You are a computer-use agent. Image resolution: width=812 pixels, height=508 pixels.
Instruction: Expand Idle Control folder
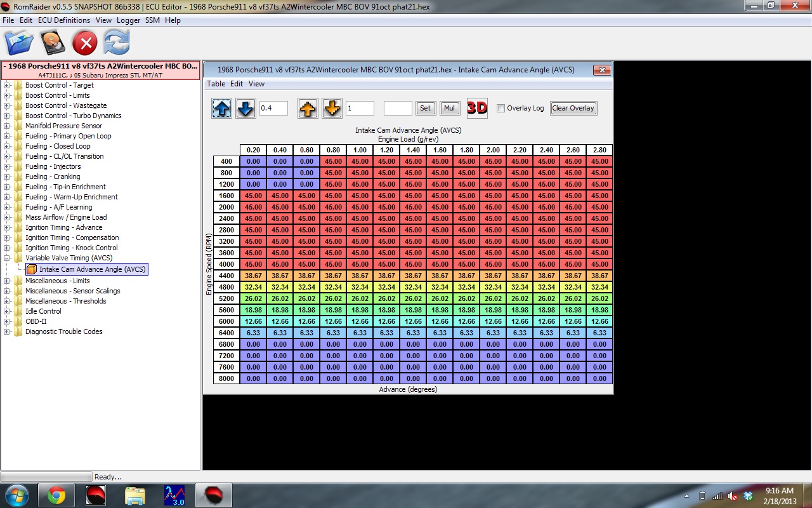[x=7, y=311]
